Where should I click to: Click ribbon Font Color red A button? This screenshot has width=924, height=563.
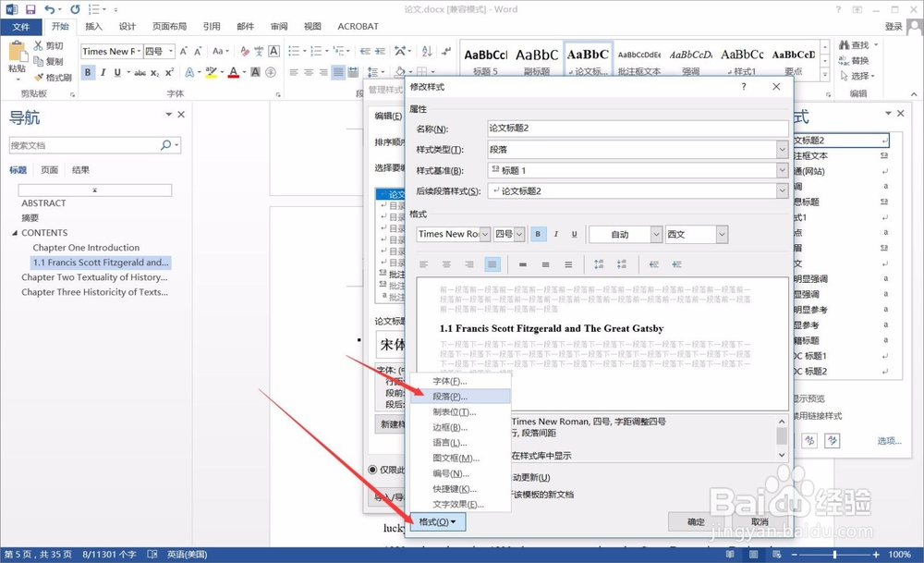234,72
